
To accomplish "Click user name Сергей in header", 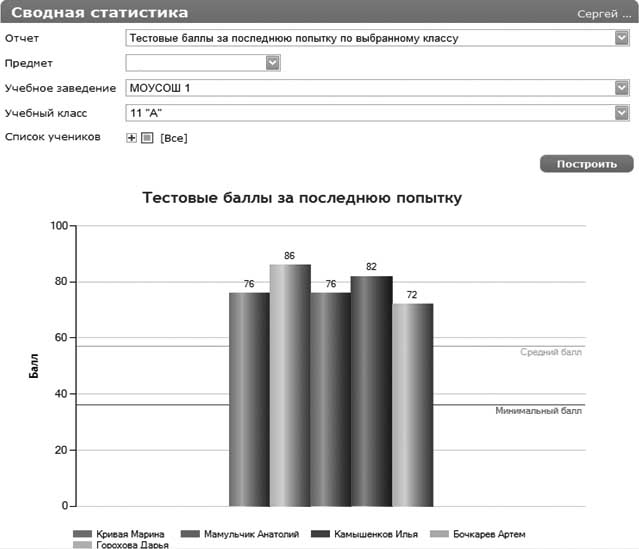I will point(604,14).
